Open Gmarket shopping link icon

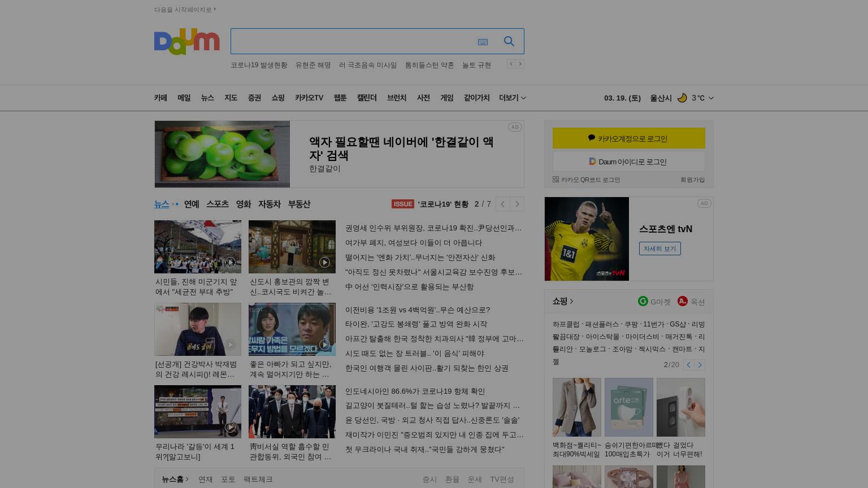[x=643, y=301]
